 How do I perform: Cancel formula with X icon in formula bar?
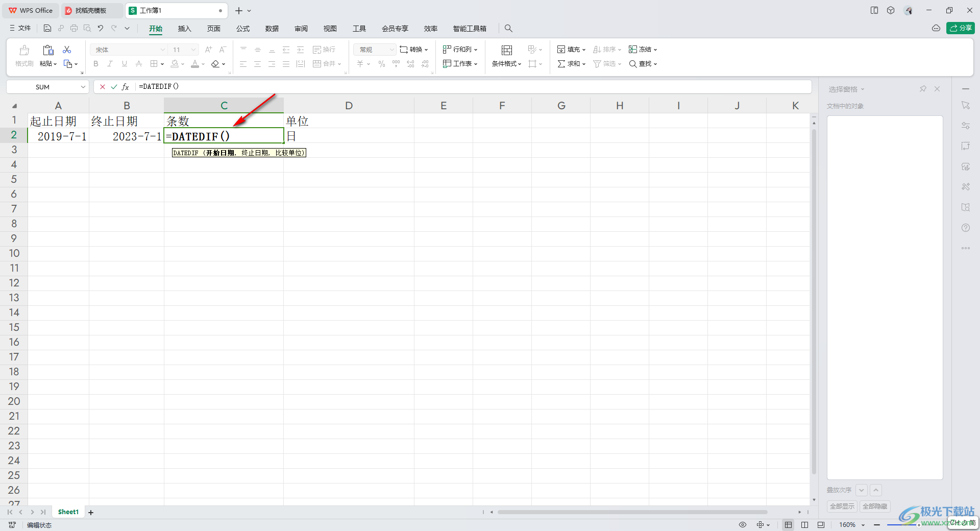[103, 87]
